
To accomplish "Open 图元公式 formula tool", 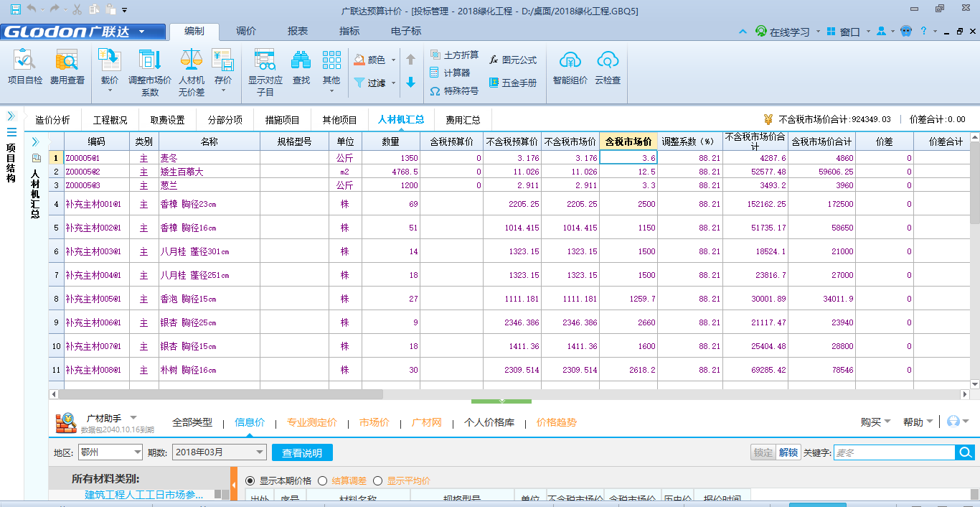I will tap(513, 60).
